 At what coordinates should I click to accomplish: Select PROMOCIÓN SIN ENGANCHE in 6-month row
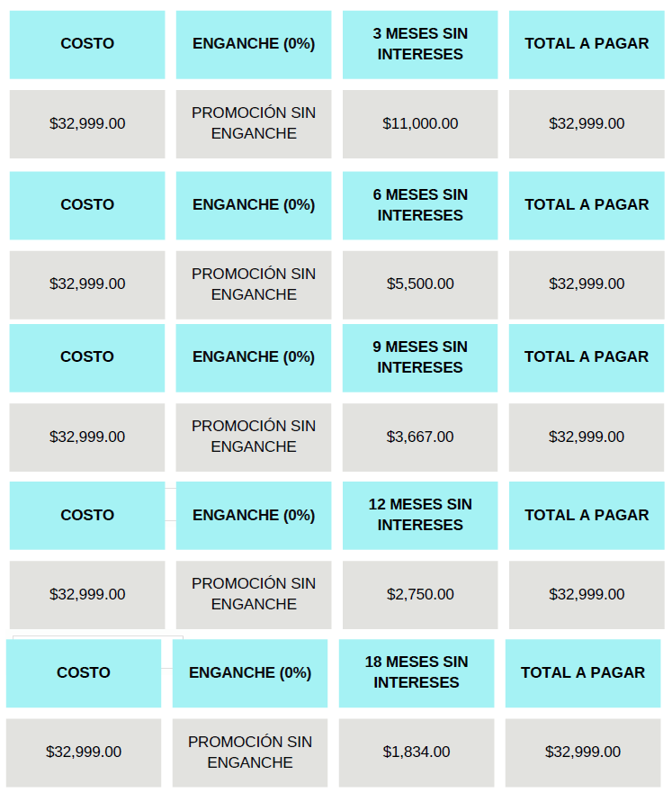[x=254, y=284]
